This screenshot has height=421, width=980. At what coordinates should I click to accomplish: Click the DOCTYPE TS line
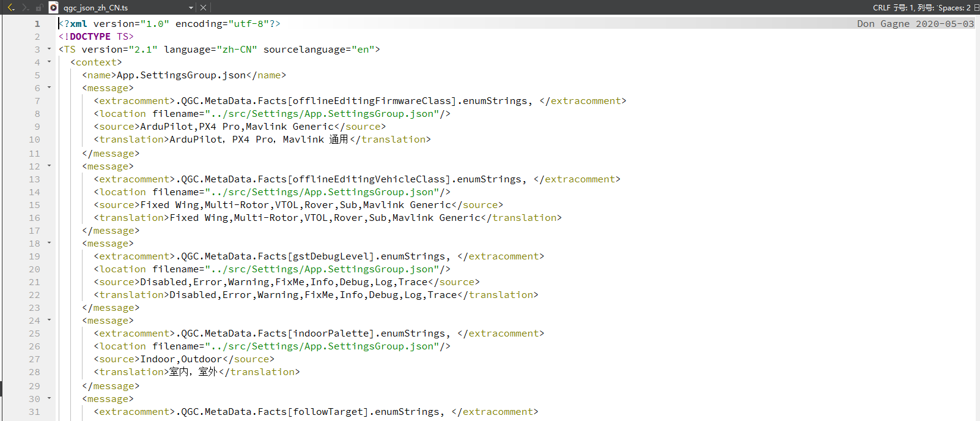pos(96,37)
